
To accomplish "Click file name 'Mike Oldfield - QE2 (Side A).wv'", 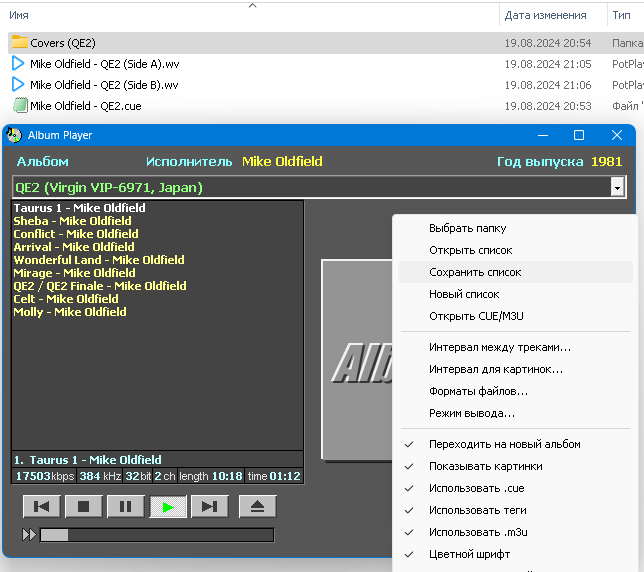I will pos(105,64).
